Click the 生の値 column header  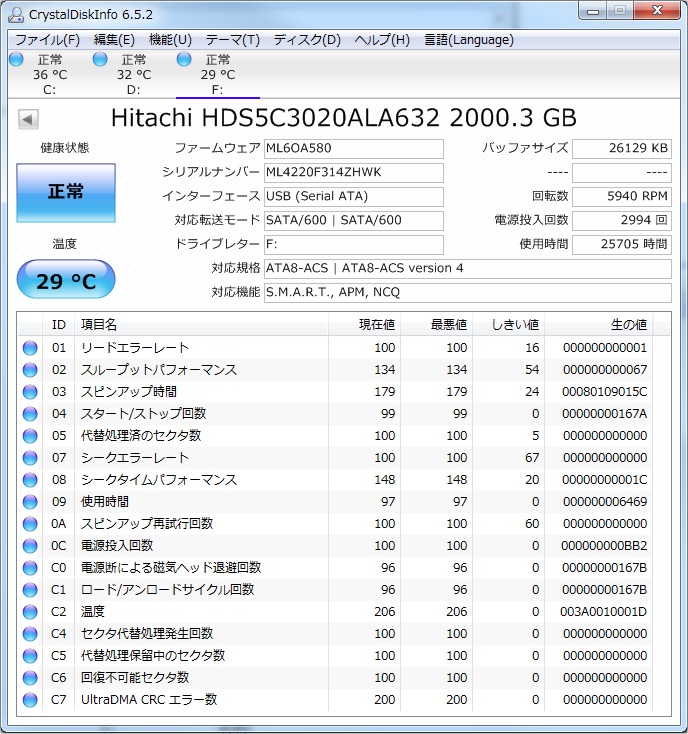pos(599,324)
